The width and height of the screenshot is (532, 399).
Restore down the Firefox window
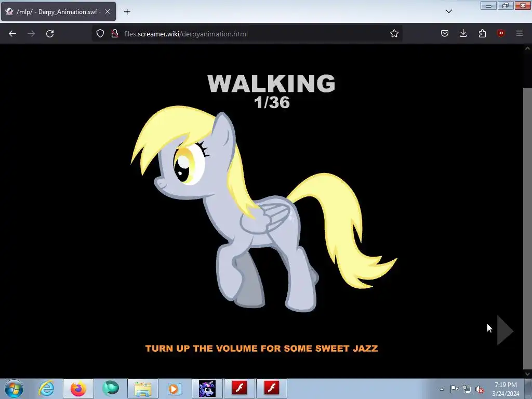[x=505, y=6]
